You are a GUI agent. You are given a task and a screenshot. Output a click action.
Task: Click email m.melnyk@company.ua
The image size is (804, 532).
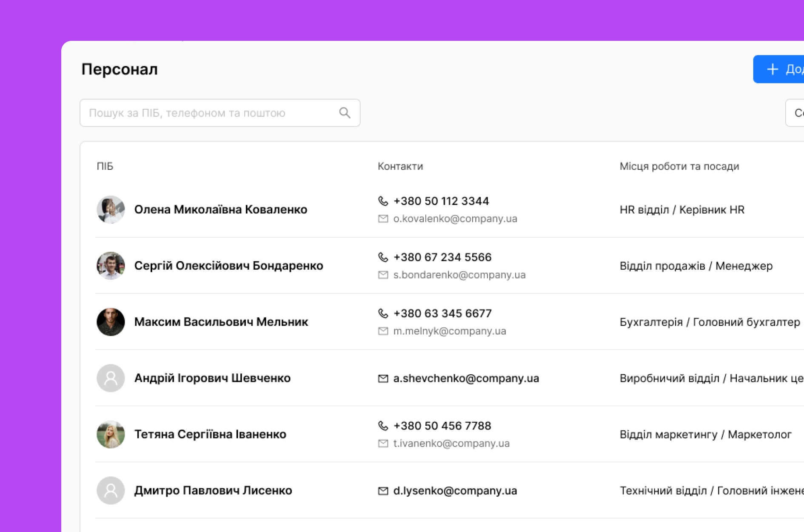[x=450, y=331]
